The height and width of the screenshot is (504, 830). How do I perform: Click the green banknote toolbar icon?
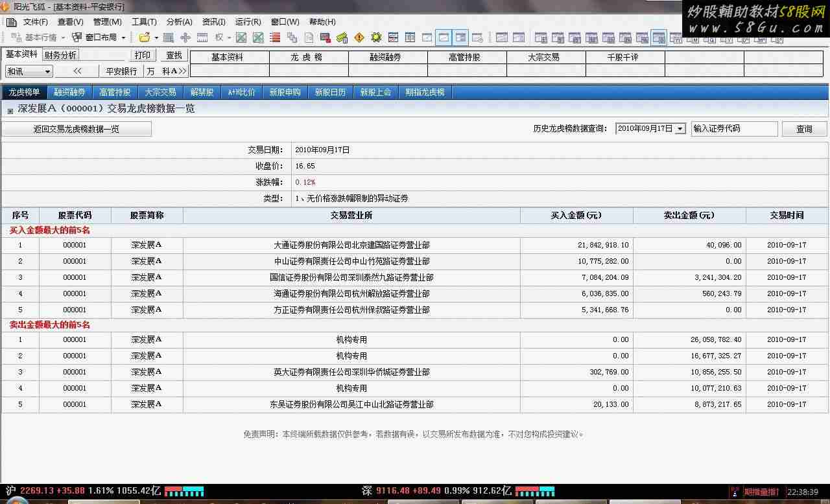[342, 38]
